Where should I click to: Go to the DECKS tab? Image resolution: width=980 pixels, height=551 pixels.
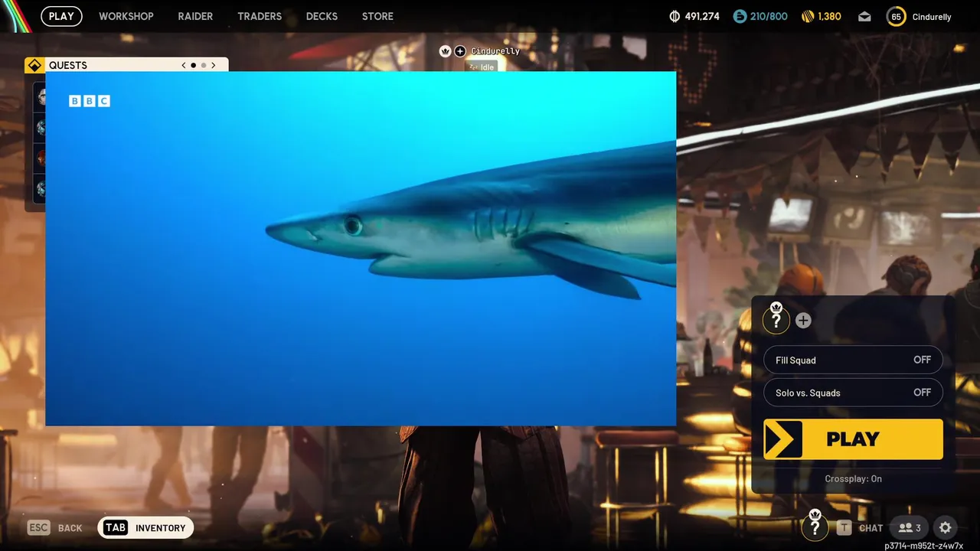(x=322, y=16)
